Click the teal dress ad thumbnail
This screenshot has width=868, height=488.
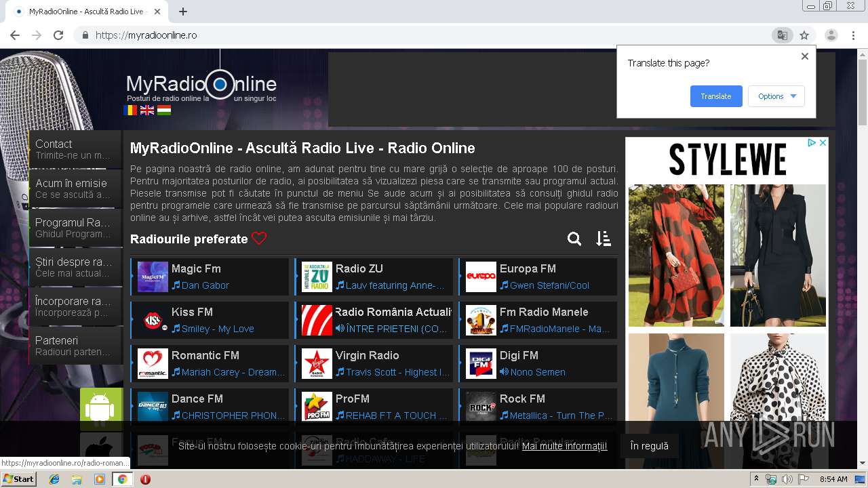coord(676,400)
